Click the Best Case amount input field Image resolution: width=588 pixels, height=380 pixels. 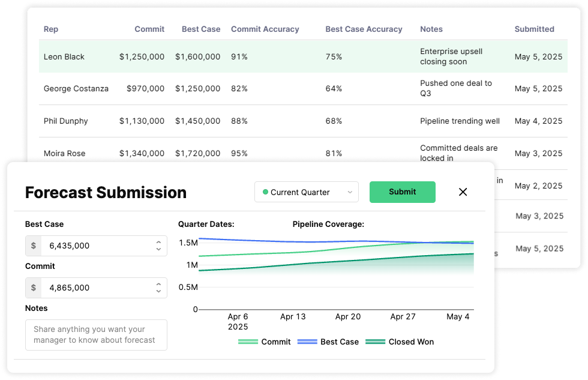96,246
